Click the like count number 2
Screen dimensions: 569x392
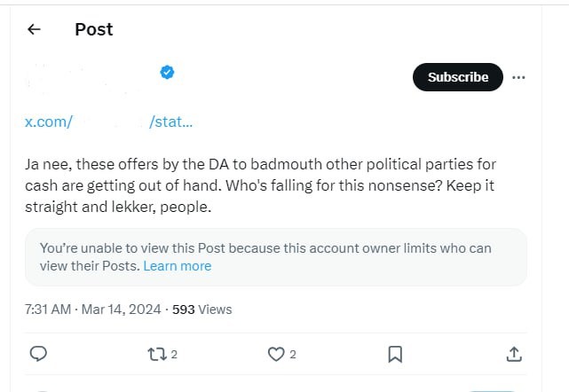point(293,355)
